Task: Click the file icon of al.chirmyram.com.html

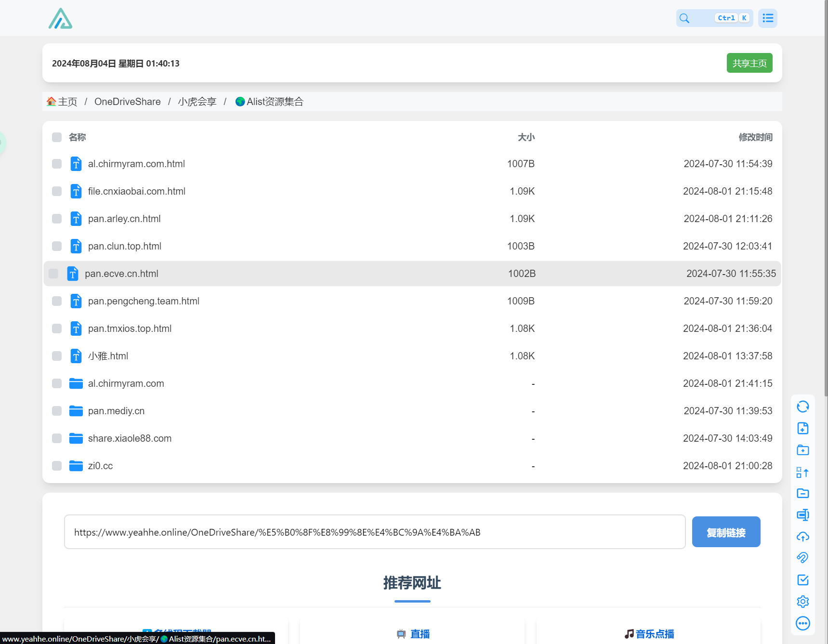Action: pos(76,164)
